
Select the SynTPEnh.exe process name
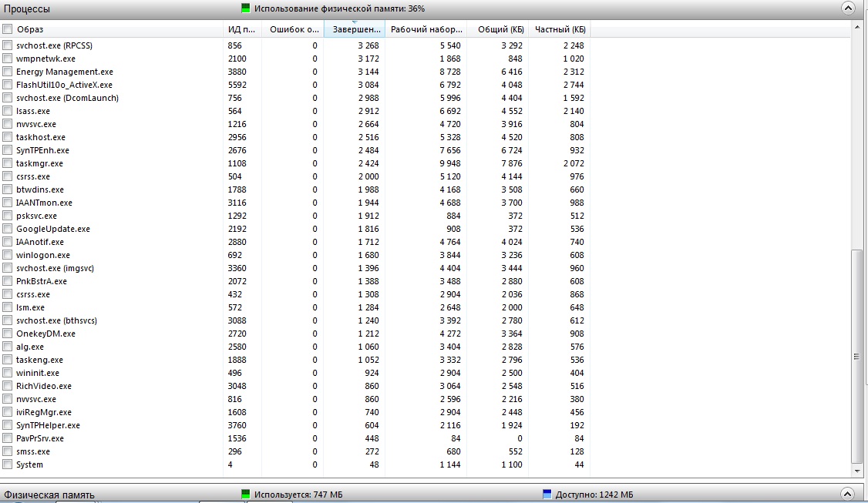tap(42, 150)
